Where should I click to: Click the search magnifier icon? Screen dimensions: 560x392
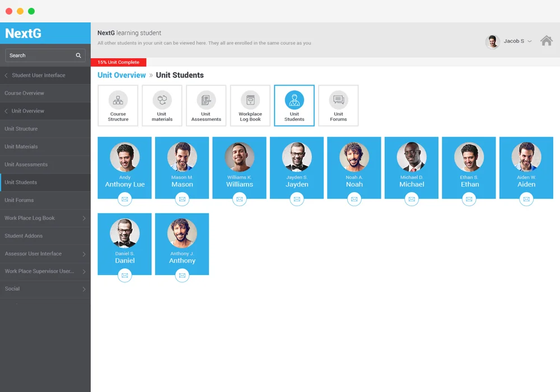click(79, 55)
